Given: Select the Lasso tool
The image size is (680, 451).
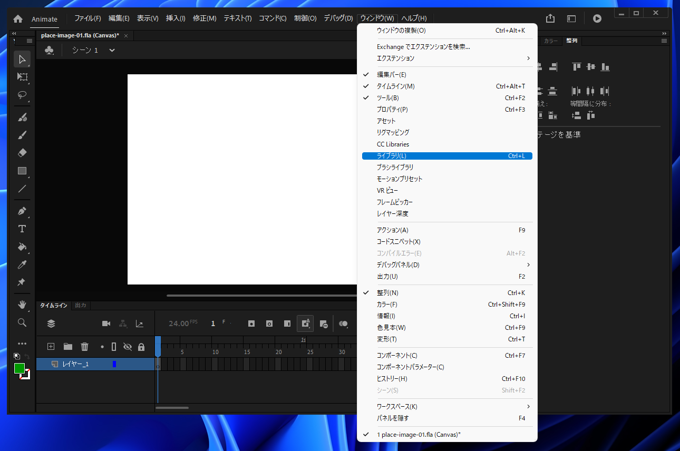Looking at the screenshot, I should tap(22, 95).
